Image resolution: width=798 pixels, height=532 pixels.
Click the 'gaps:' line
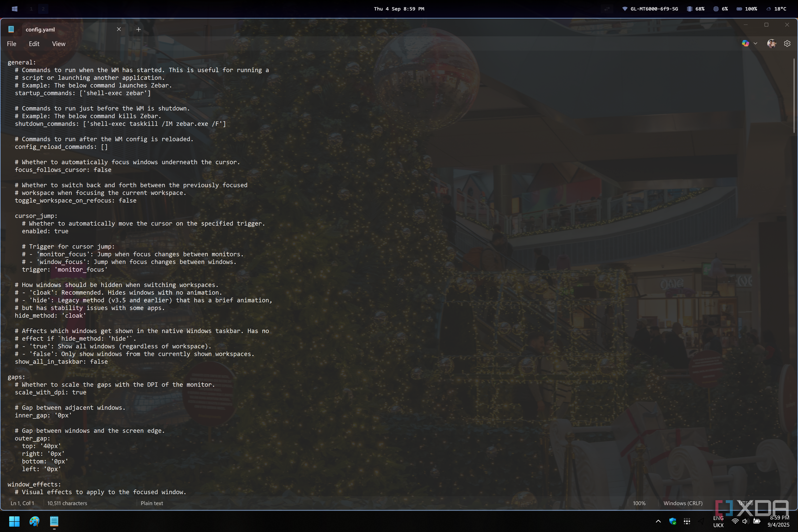tap(16, 377)
